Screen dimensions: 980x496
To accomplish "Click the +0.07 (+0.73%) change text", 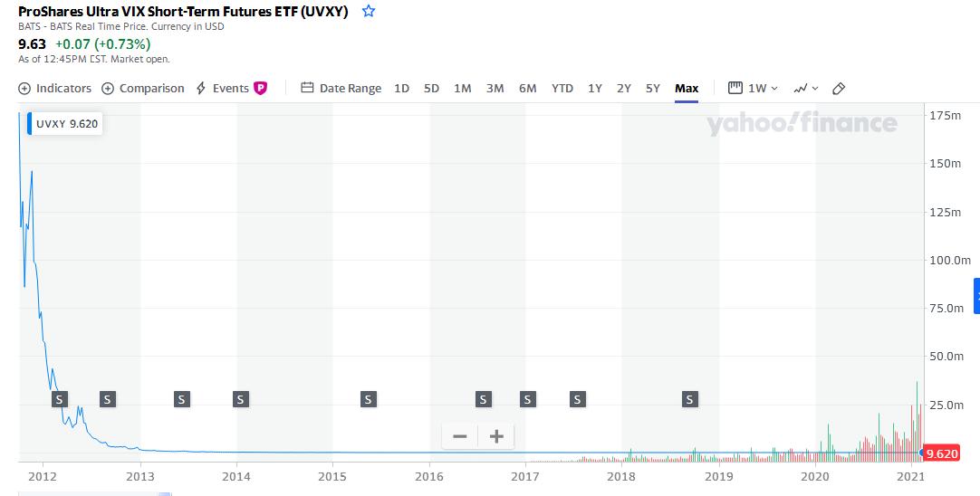I will point(102,43).
